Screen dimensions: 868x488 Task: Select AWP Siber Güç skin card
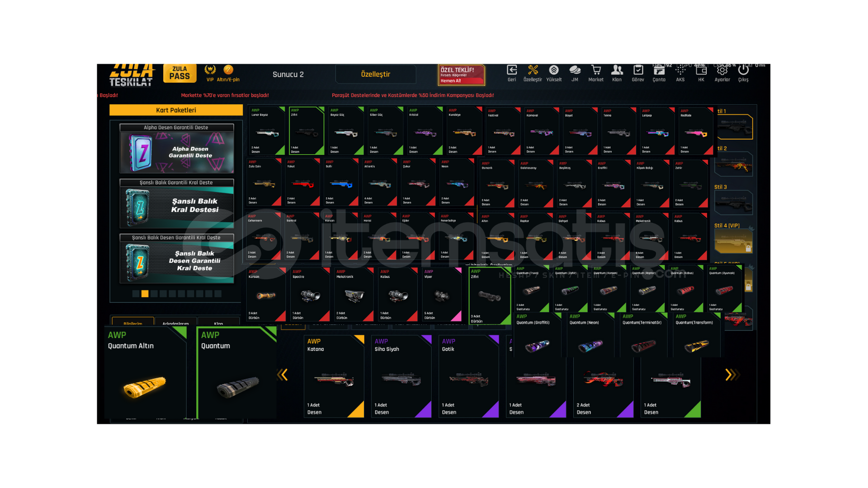[386, 131]
